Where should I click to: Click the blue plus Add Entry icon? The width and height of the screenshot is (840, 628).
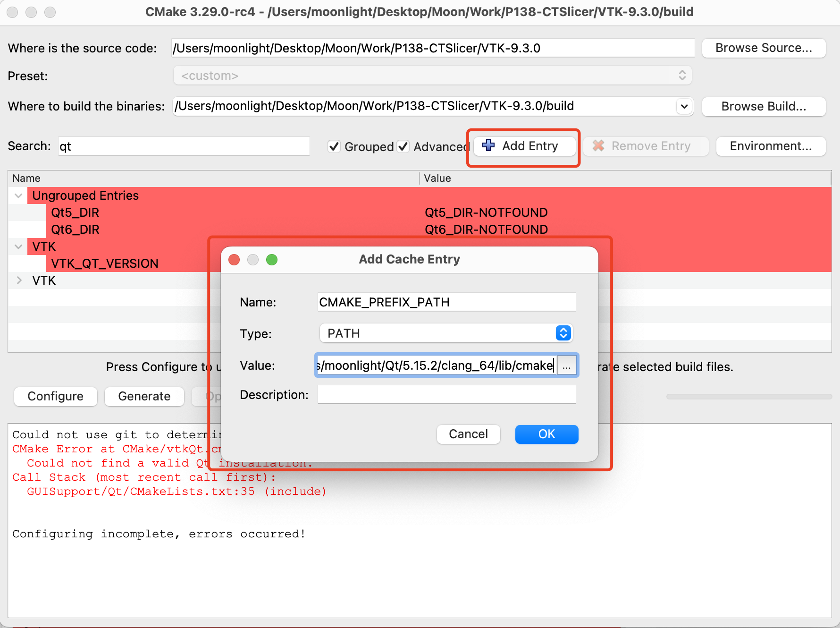(x=488, y=145)
